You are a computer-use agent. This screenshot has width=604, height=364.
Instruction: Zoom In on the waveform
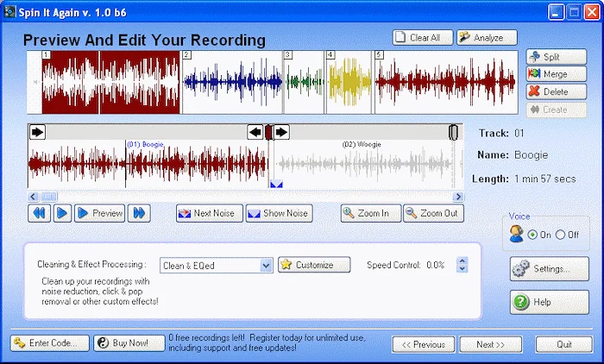pos(371,213)
